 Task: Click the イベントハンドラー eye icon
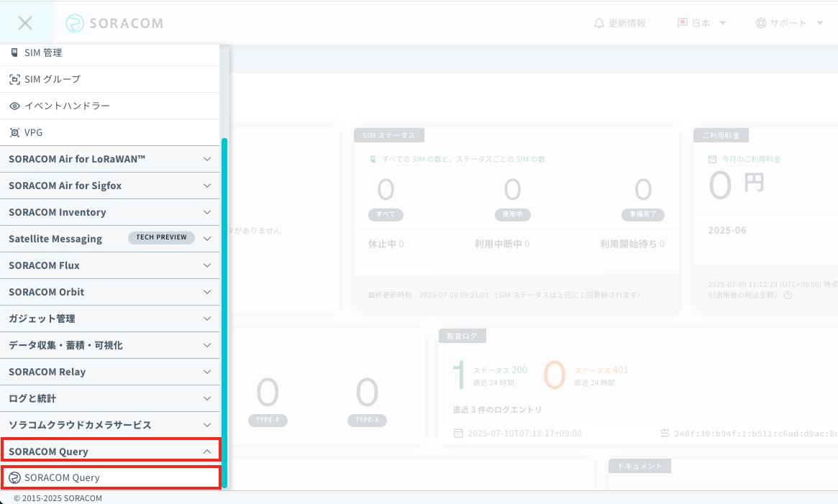pyautogui.click(x=14, y=106)
